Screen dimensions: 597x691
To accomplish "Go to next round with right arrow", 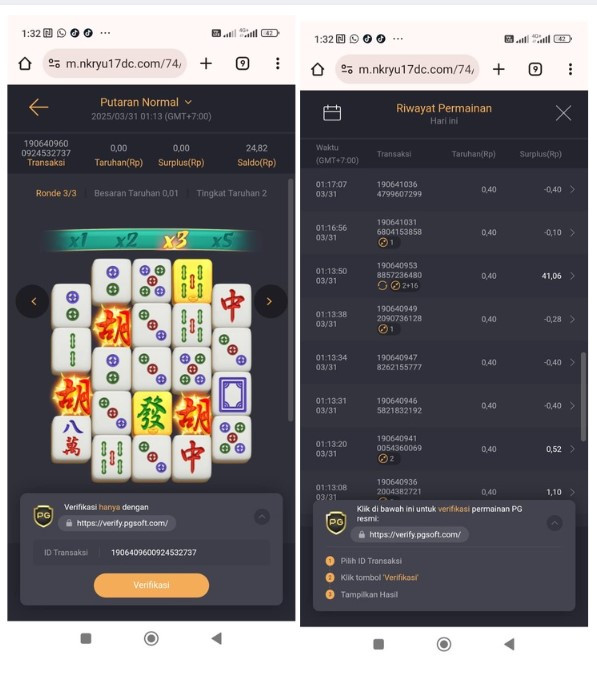I will coord(270,301).
